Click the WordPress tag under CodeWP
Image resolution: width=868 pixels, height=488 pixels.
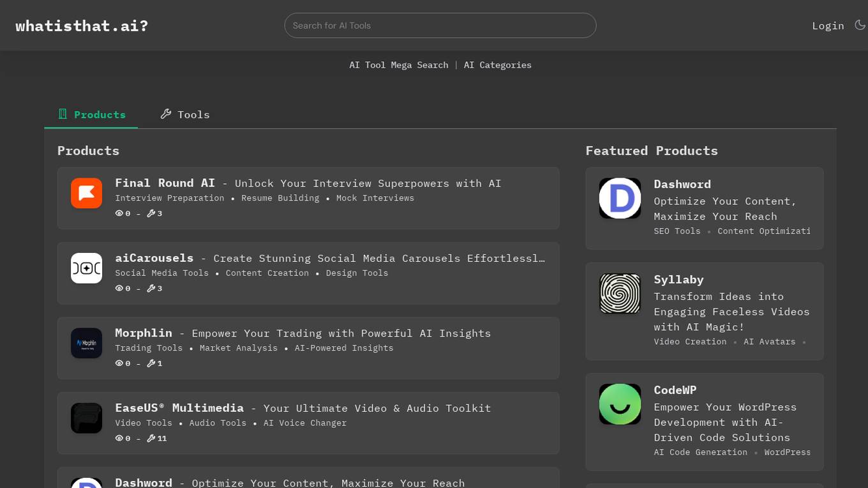click(788, 452)
